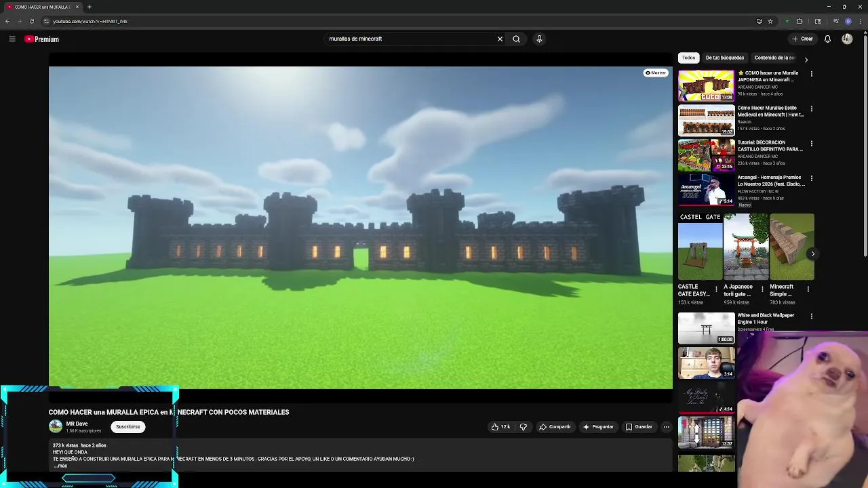Open MR Dave channel avatar
This screenshot has width=868, height=488.
coord(56,426)
